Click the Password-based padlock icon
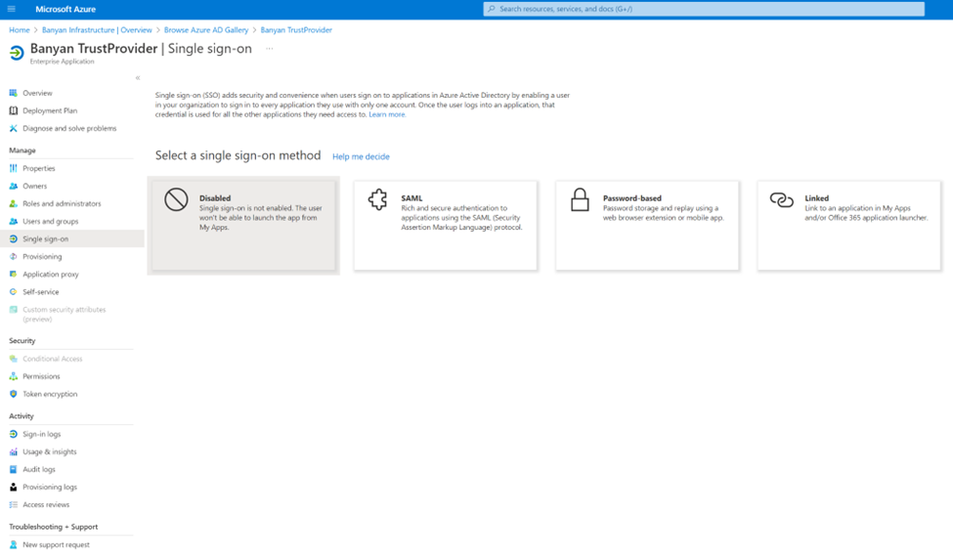 (580, 199)
